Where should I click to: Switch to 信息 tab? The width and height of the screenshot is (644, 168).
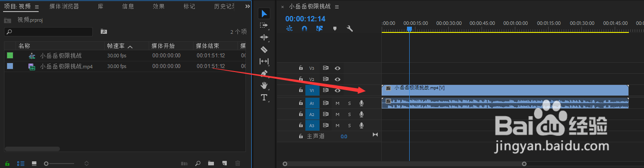[128, 6]
